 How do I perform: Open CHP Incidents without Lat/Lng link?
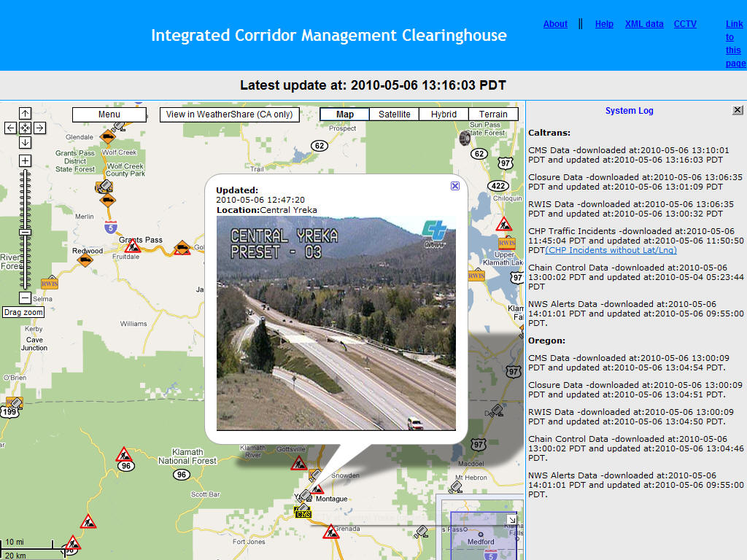611,250
